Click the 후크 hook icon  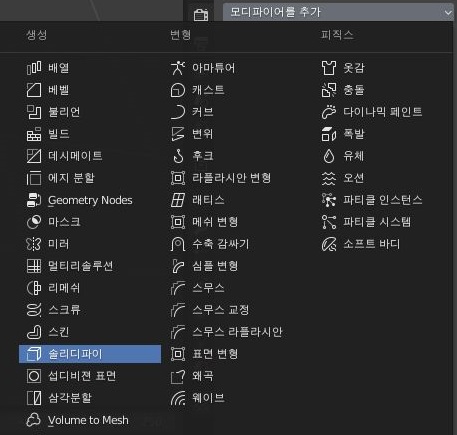point(178,156)
